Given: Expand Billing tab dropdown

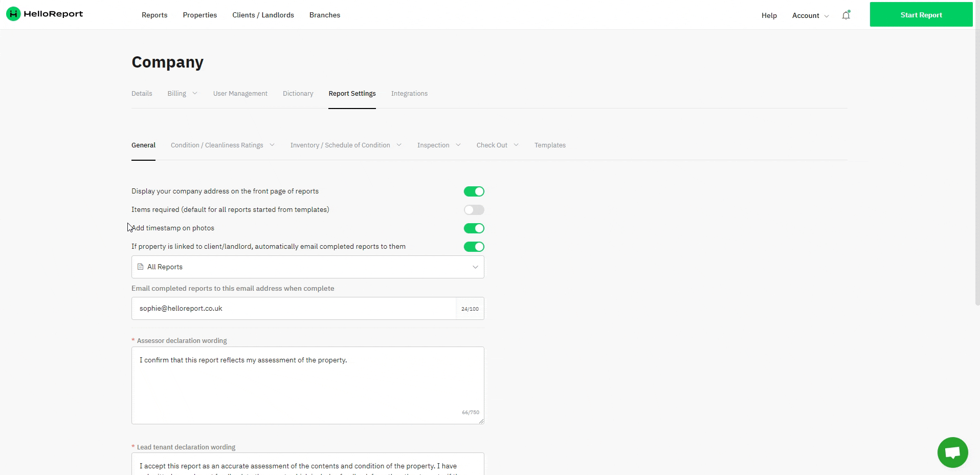Looking at the screenshot, I should [182, 94].
